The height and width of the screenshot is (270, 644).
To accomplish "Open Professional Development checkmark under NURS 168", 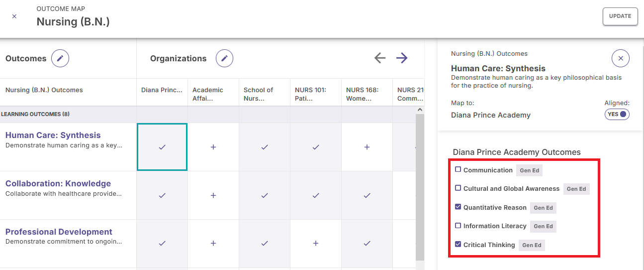I will coord(367,243).
